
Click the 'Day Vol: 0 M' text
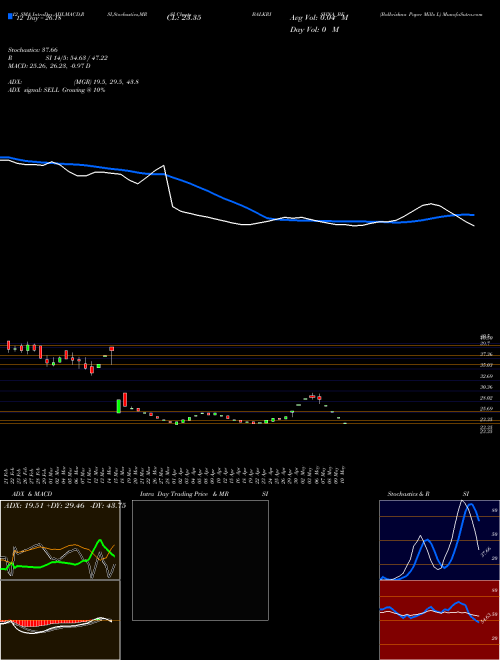pos(314,30)
